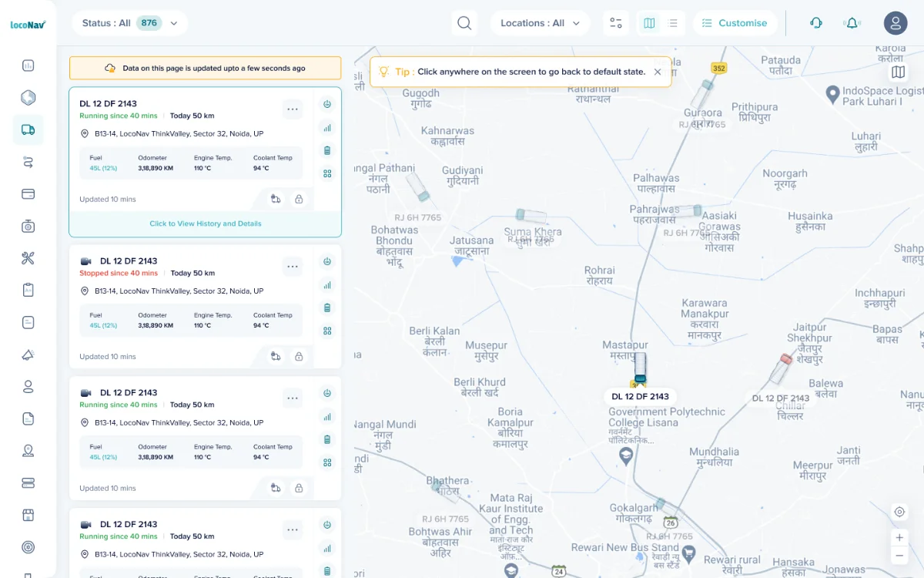This screenshot has width=924, height=578.
Task: Open the person driver icon in sidebar
Action: click(28, 387)
